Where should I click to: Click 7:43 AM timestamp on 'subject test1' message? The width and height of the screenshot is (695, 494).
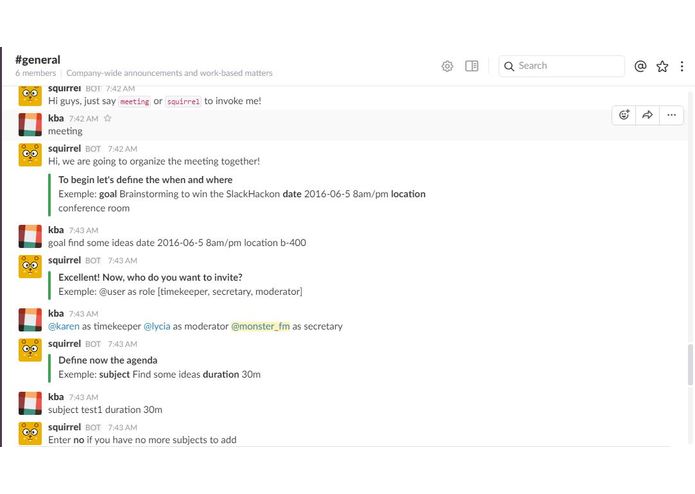tap(83, 397)
